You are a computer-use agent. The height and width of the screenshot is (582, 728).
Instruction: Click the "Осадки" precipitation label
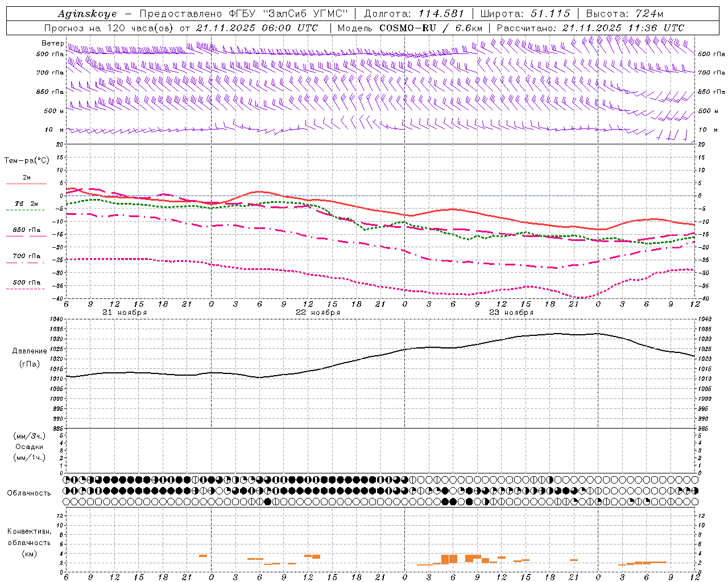[x=30, y=447]
